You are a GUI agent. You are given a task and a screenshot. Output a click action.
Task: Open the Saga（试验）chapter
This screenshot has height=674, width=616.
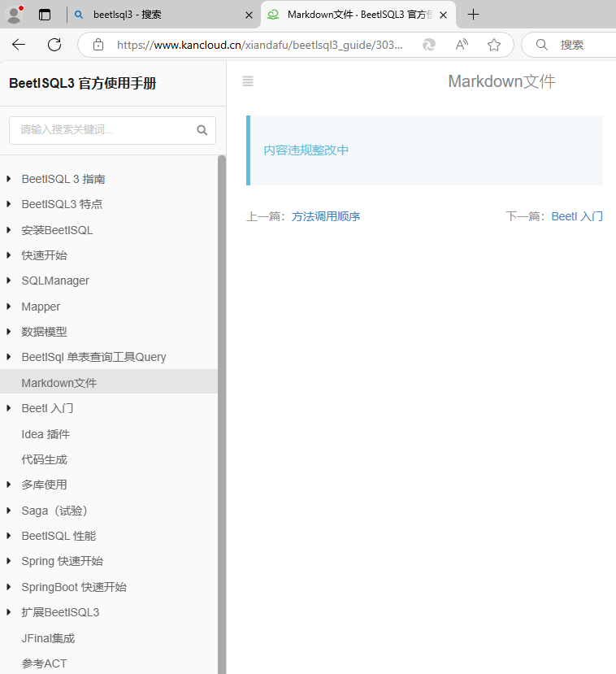click(55, 511)
